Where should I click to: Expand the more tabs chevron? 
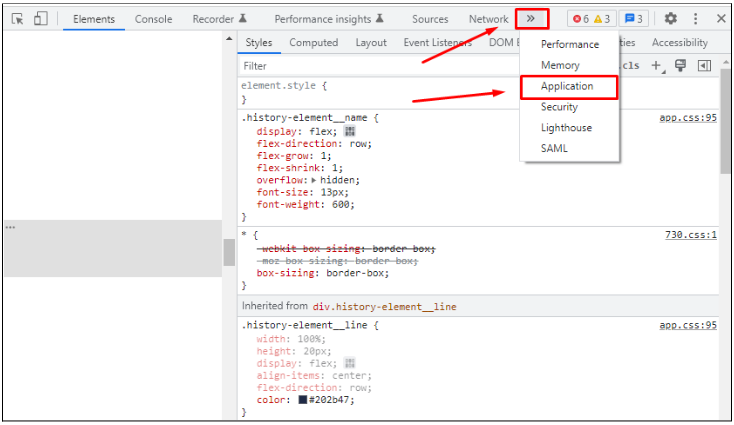pyautogui.click(x=532, y=19)
